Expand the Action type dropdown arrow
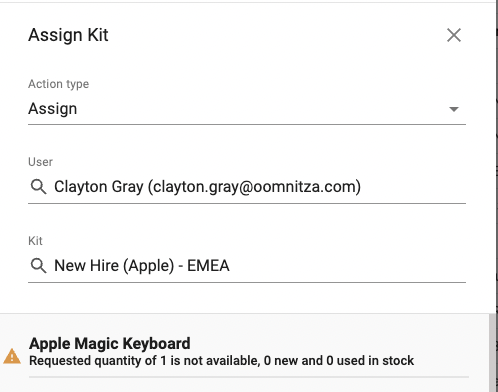Viewport: 498px width, 392px height. 454,109
